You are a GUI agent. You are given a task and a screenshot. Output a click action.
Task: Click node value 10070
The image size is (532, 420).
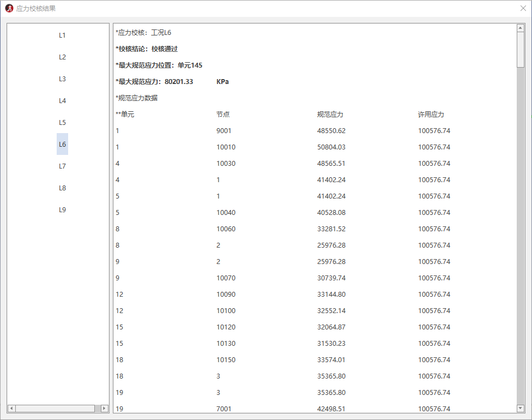(226, 278)
